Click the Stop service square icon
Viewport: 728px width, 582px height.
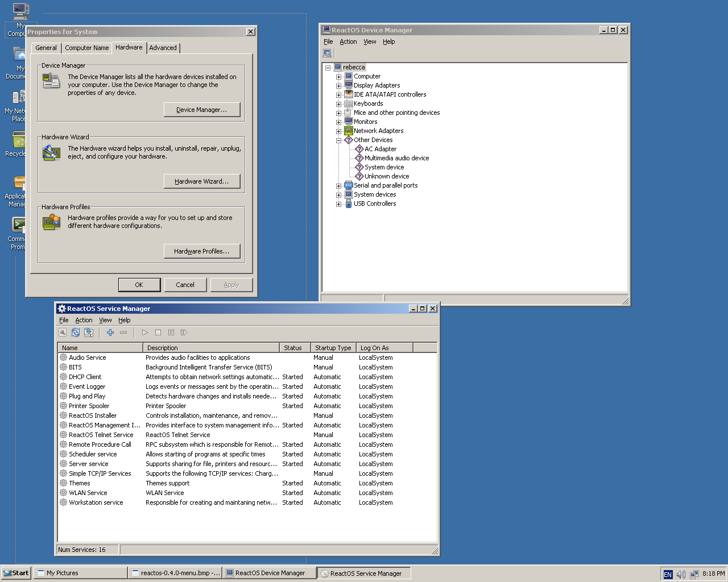pos(158,332)
